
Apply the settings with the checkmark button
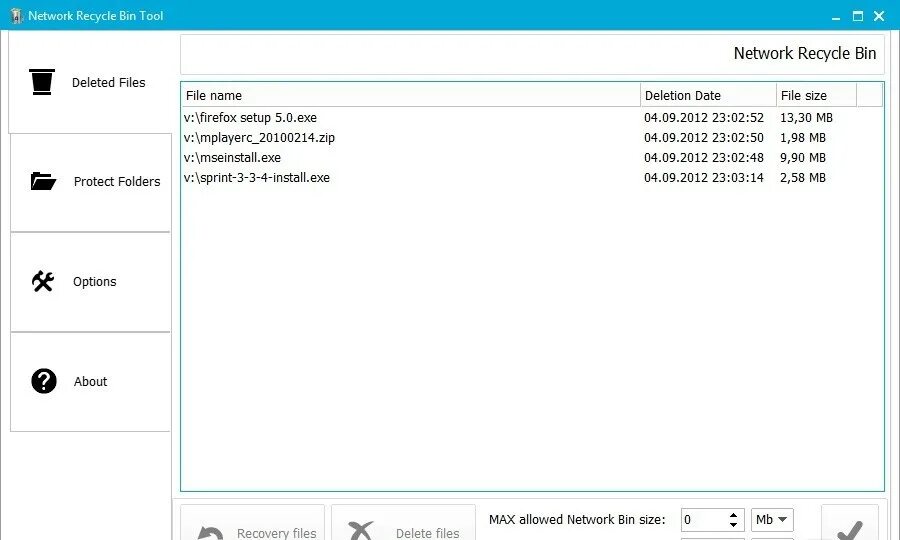850,523
